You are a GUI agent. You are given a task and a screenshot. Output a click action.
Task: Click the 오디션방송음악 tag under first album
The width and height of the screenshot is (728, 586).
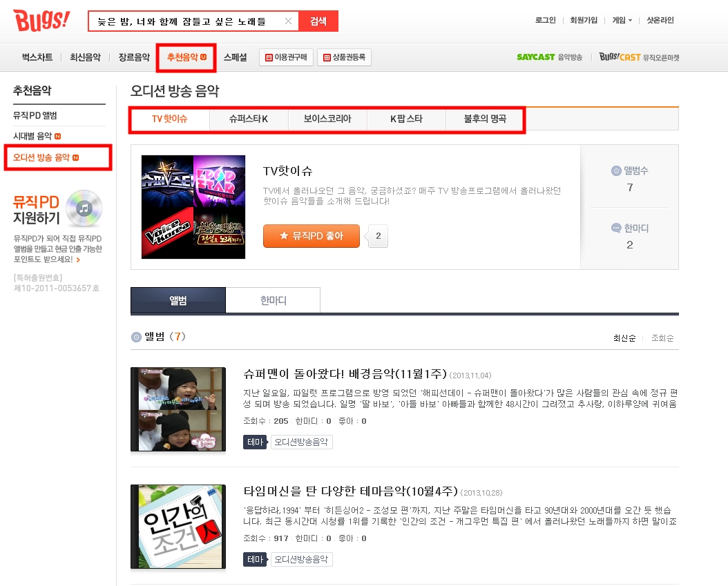click(301, 442)
